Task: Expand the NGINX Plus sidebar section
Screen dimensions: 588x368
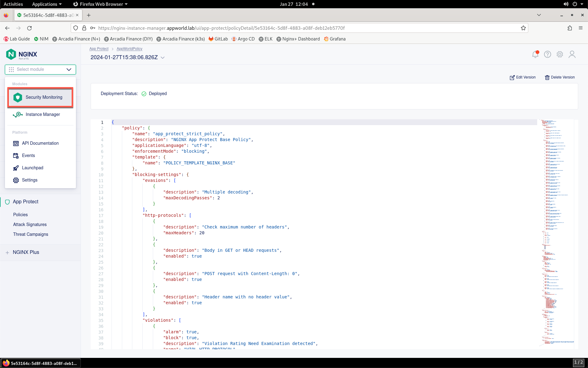Action: (7, 252)
